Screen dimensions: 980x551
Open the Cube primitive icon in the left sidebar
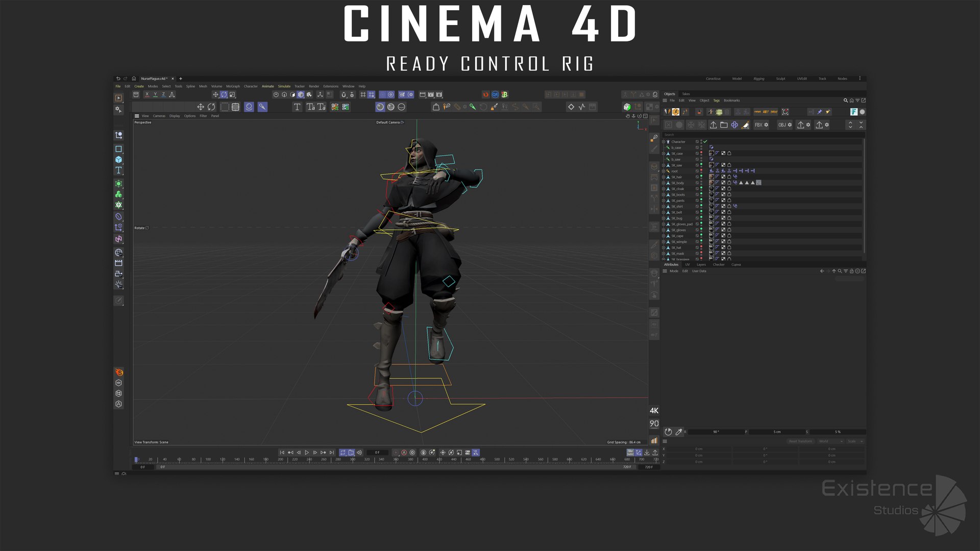click(118, 160)
